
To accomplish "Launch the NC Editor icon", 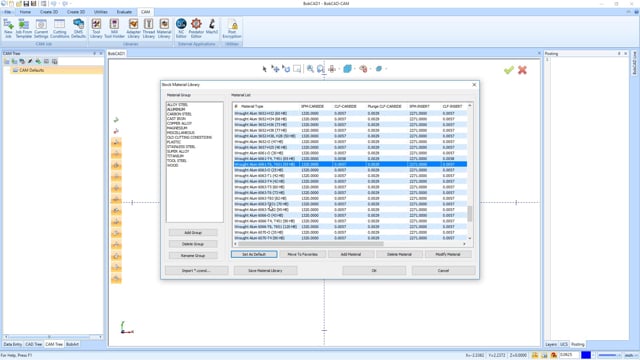I will click(x=181, y=28).
